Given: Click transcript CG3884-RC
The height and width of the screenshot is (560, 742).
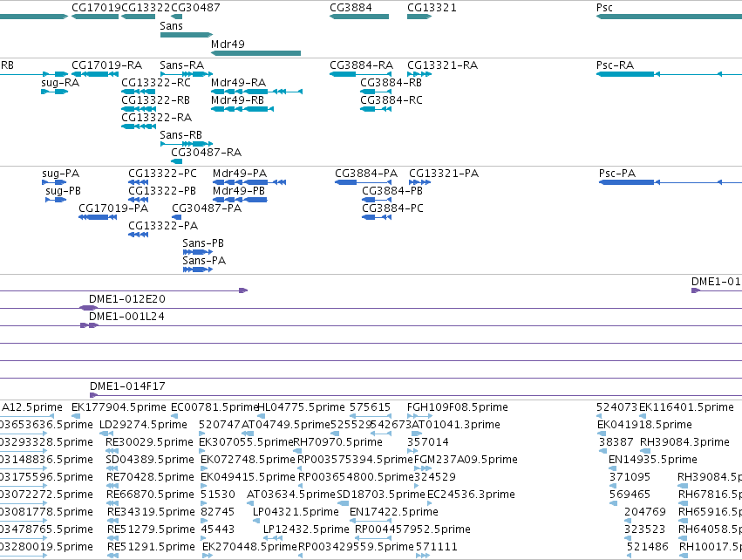Looking at the screenshot, I should coord(391,100).
